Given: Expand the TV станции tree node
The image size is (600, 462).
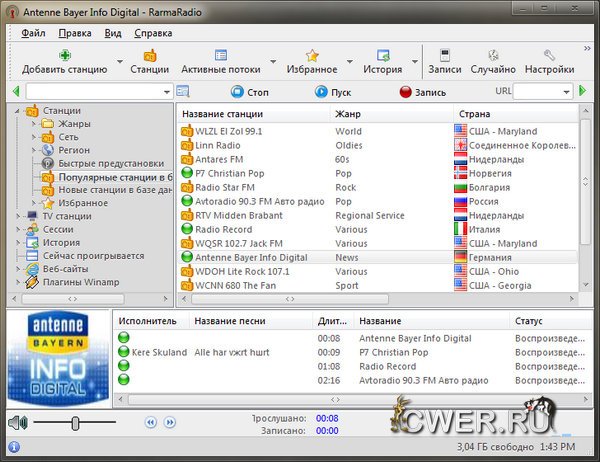Looking at the screenshot, I should click(x=20, y=216).
